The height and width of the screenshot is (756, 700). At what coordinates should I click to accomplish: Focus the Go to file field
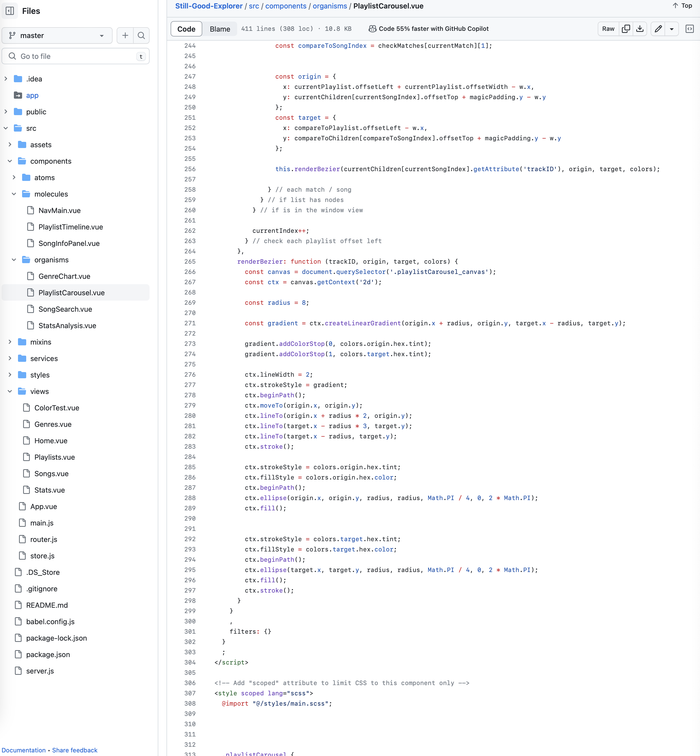click(x=75, y=56)
